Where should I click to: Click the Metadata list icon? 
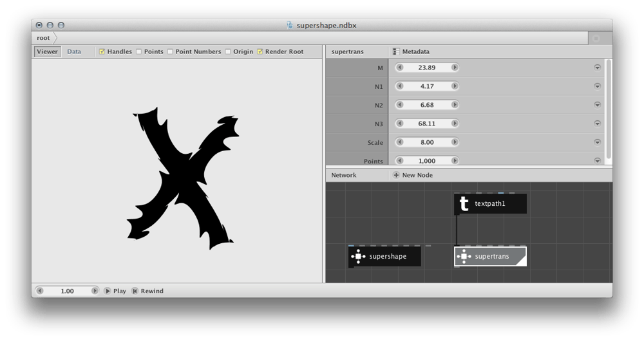[x=396, y=51]
